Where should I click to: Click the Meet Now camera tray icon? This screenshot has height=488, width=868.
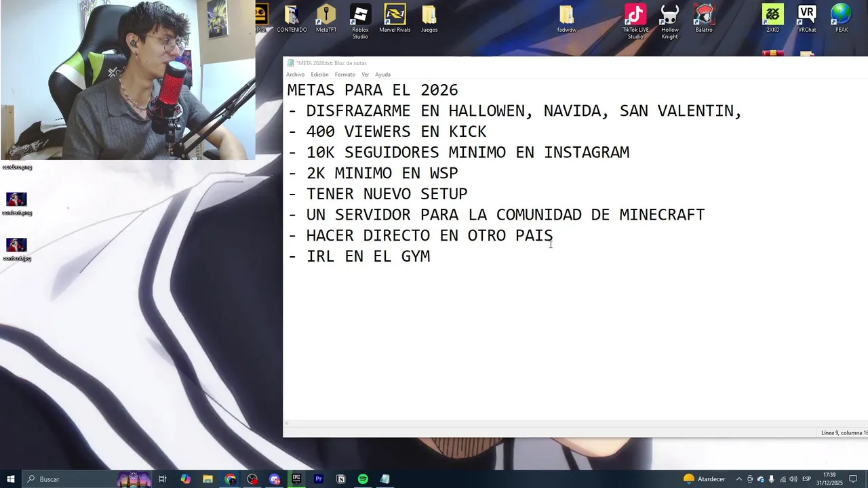pos(749,479)
